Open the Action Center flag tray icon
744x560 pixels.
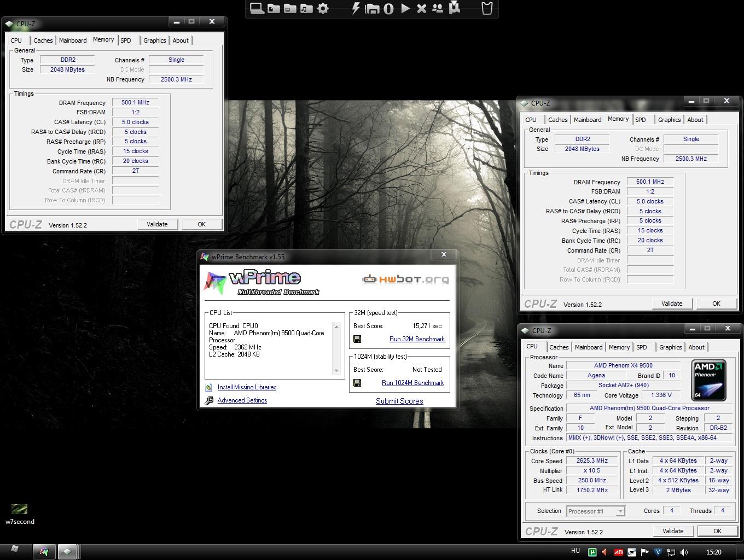644,552
